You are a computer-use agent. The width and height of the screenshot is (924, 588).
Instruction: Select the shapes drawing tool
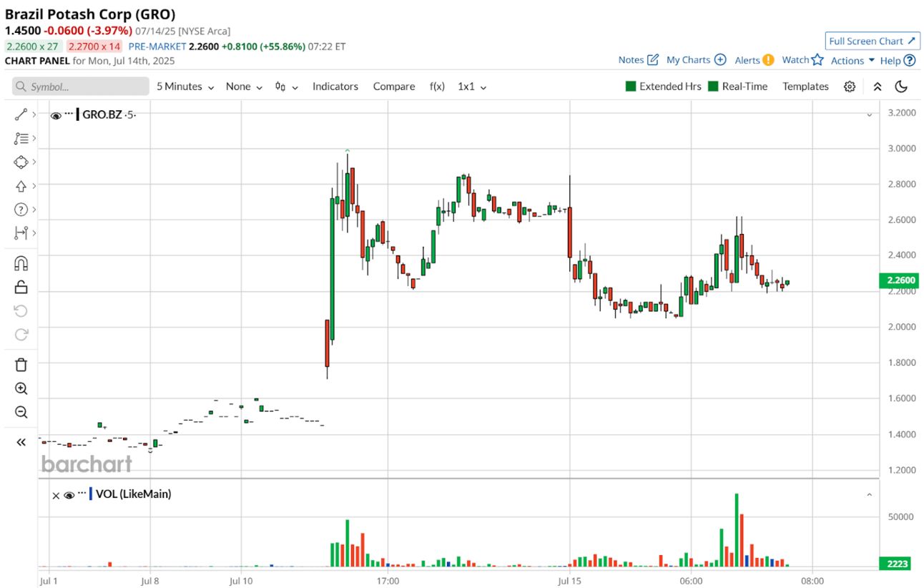21,162
